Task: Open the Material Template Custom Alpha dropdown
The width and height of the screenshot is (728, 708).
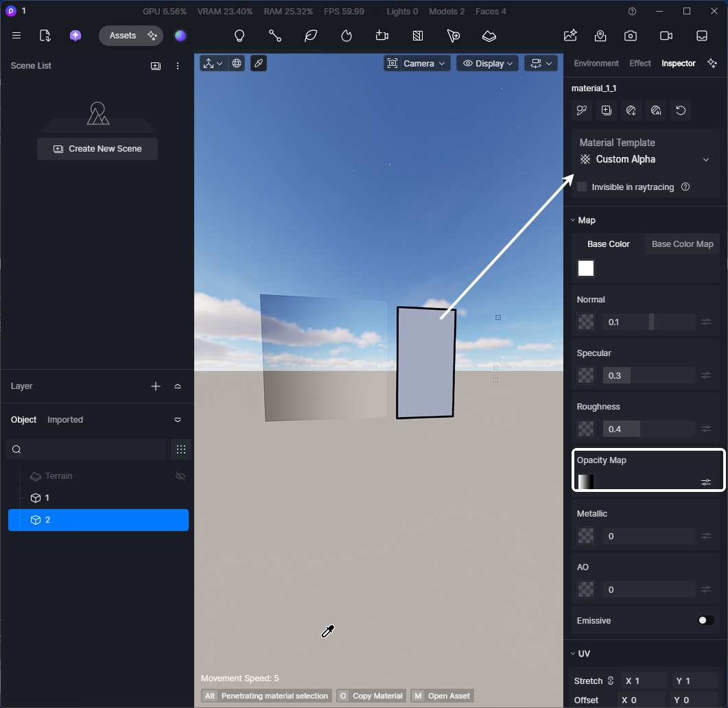Action: pyautogui.click(x=644, y=159)
